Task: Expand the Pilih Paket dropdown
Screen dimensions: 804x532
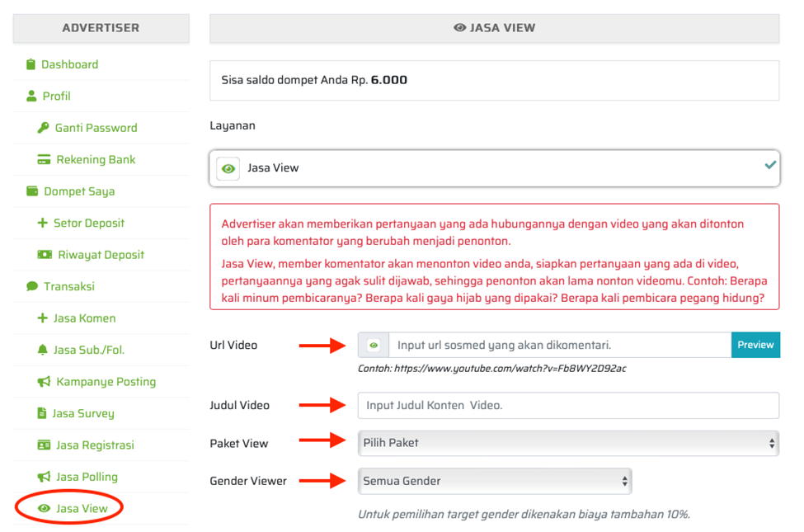Action: (569, 443)
